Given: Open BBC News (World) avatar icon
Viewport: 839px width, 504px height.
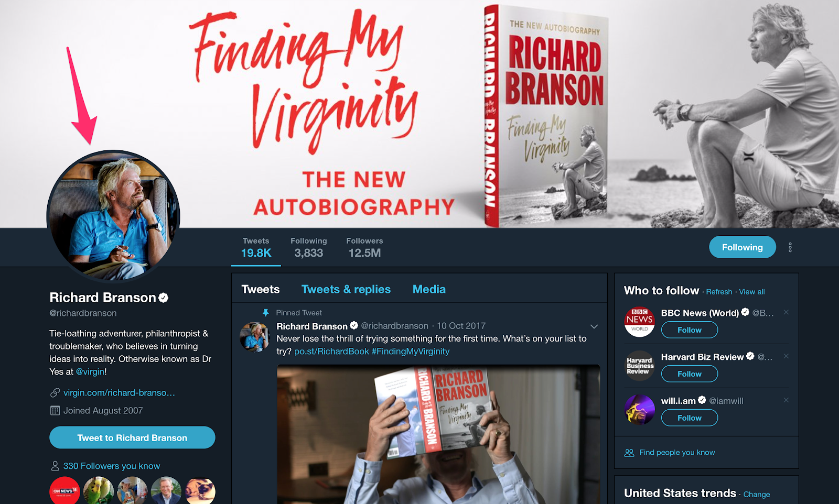Looking at the screenshot, I should pyautogui.click(x=640, y=322).
